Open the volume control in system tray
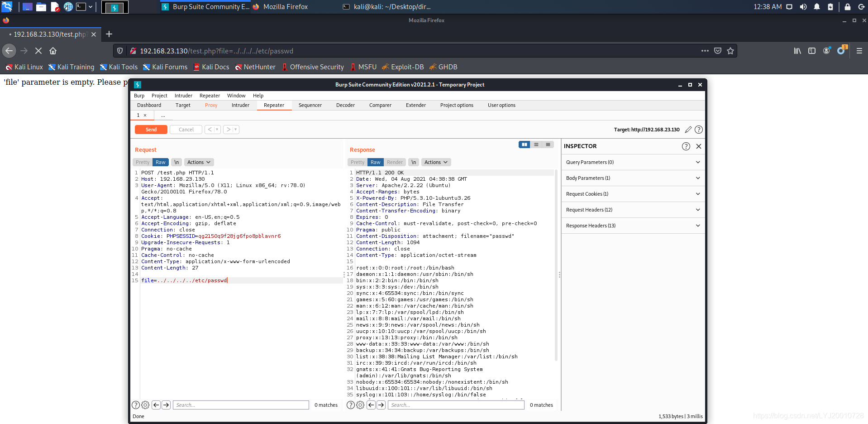This screenshot has width=868, height=424. pos(803,7)
